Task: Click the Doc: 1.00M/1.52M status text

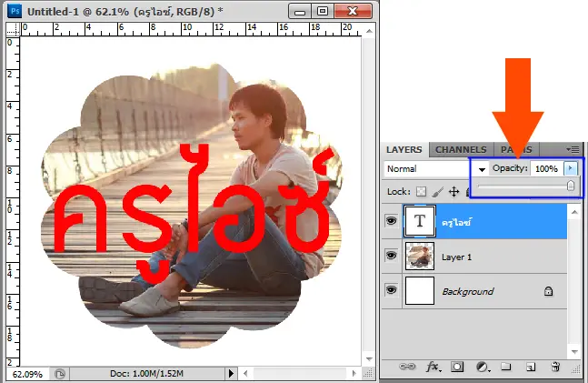Action: 146,374
